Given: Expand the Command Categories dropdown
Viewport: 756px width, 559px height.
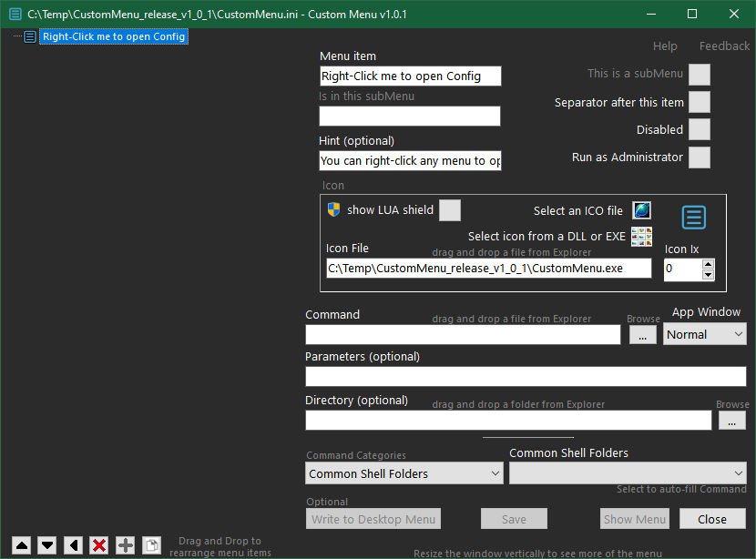Looking at the screenshot, I should tap(404, 473).
